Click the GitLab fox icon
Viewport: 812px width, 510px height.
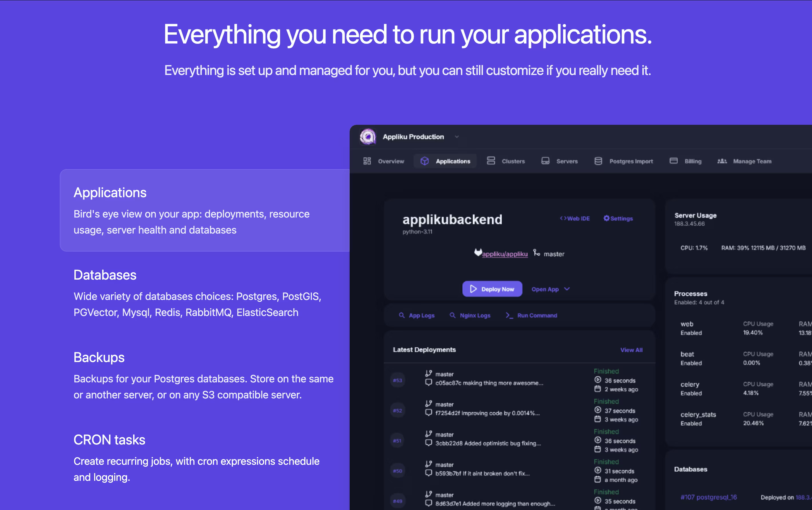click(478, 252)
